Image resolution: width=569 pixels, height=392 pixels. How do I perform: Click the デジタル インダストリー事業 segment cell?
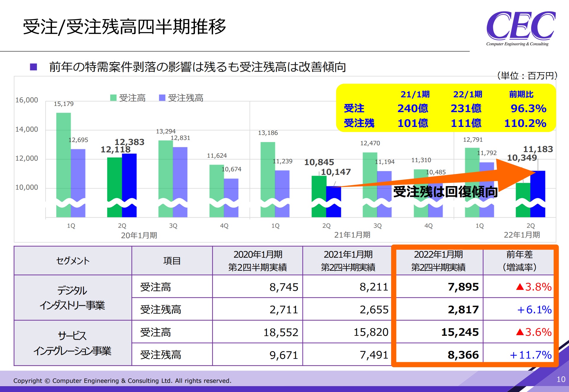tap(72, 298)
